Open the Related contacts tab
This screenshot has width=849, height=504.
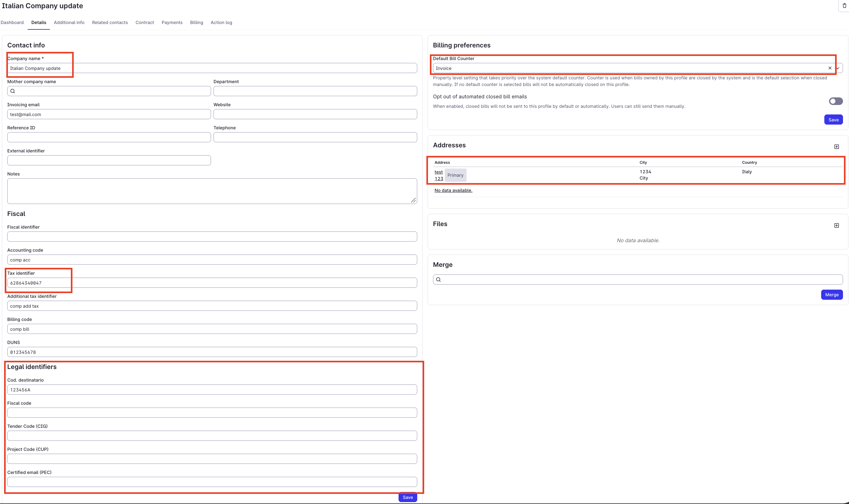pyautogui.click(x=110, y=22)
